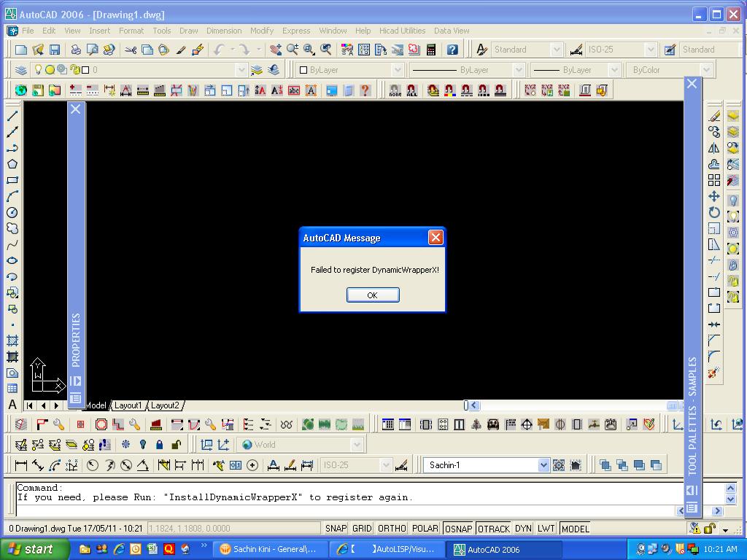
Task: Click the Move modify tool
Action: pos(714,196)
